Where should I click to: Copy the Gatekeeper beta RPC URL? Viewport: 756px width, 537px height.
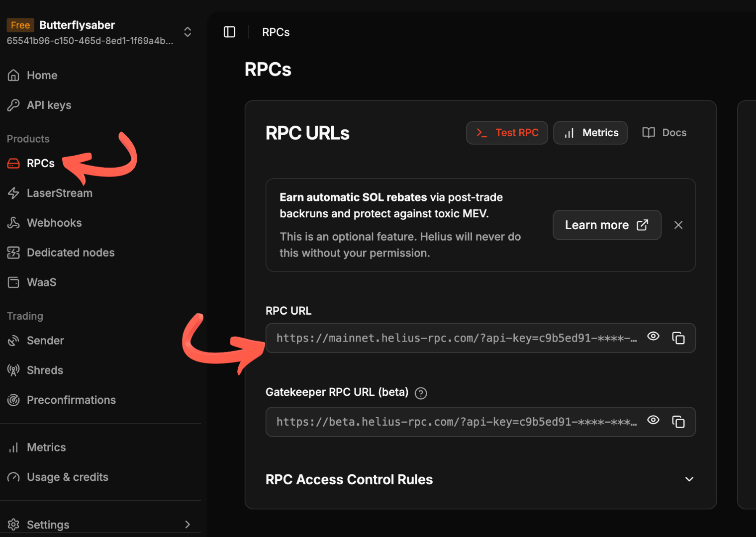[678, 422]
